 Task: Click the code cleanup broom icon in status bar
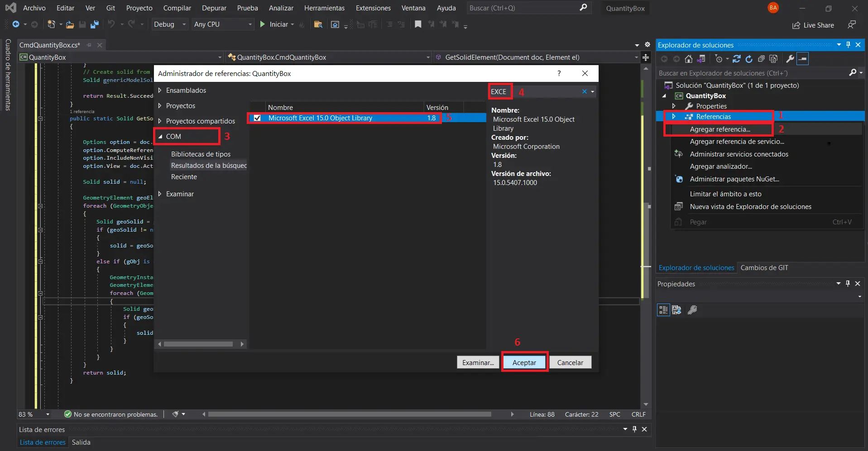point(175,414)
